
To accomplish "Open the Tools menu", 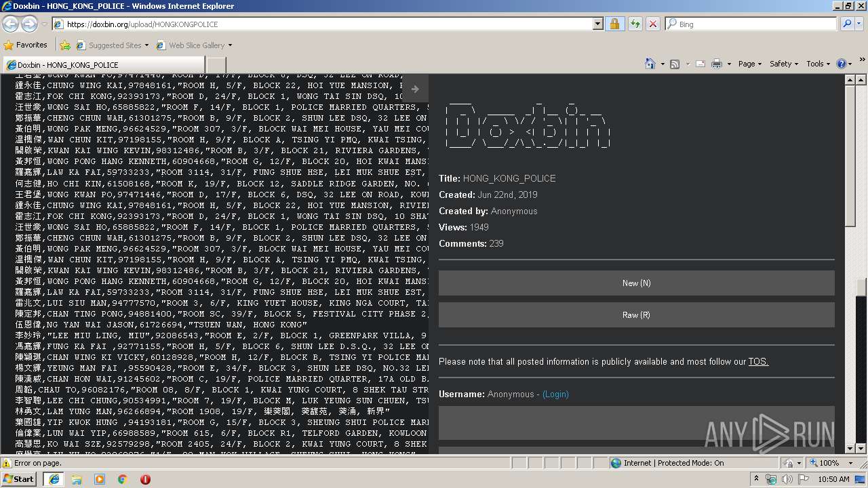I will click(818, 64).
